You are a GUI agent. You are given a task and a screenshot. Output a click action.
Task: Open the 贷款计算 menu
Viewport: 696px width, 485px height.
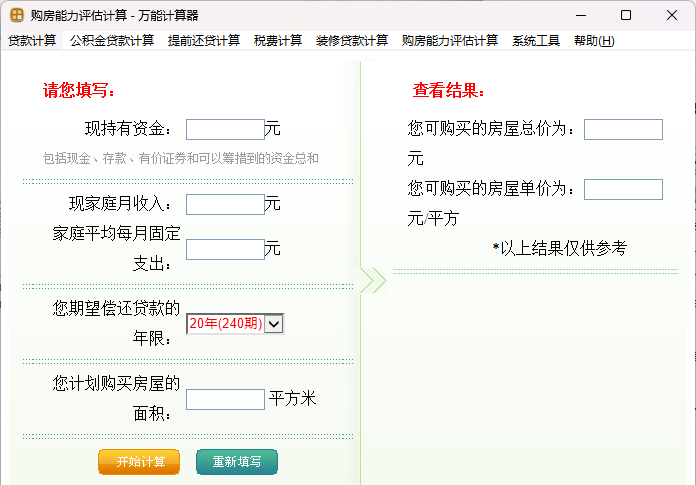tap(32, 41)
